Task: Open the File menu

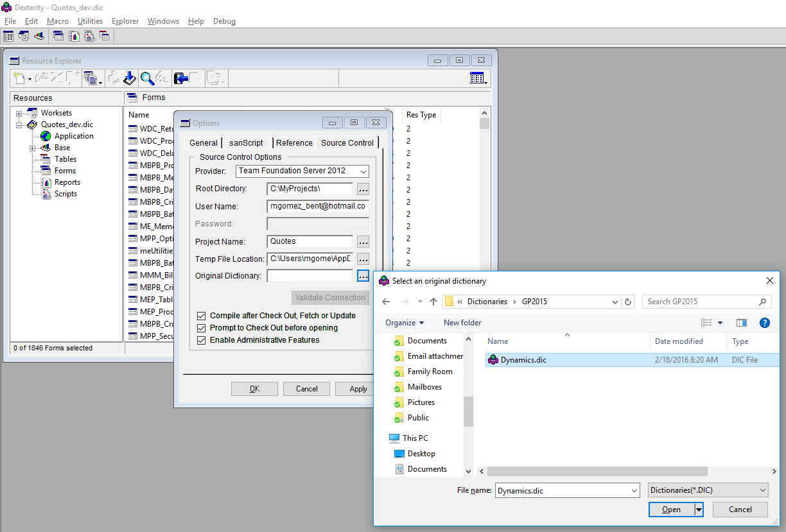Action: [x=10, y=21]
